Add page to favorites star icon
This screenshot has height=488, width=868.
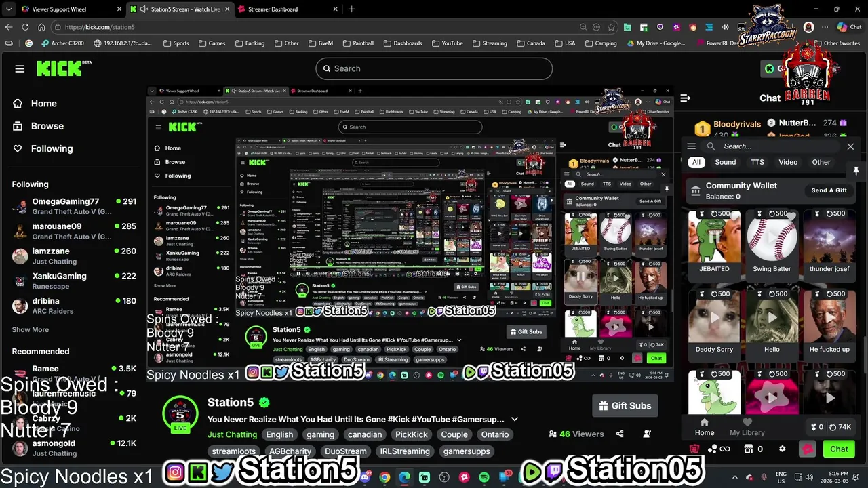point(611,27)
